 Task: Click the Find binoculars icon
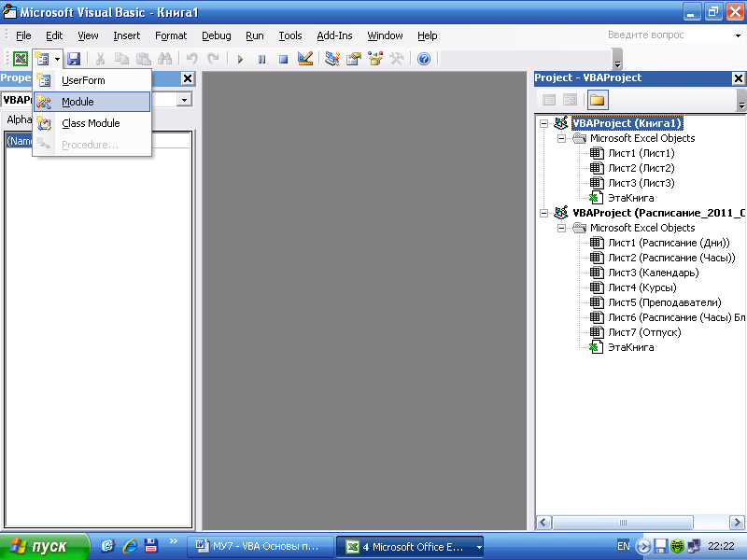[x=165, y=59]
